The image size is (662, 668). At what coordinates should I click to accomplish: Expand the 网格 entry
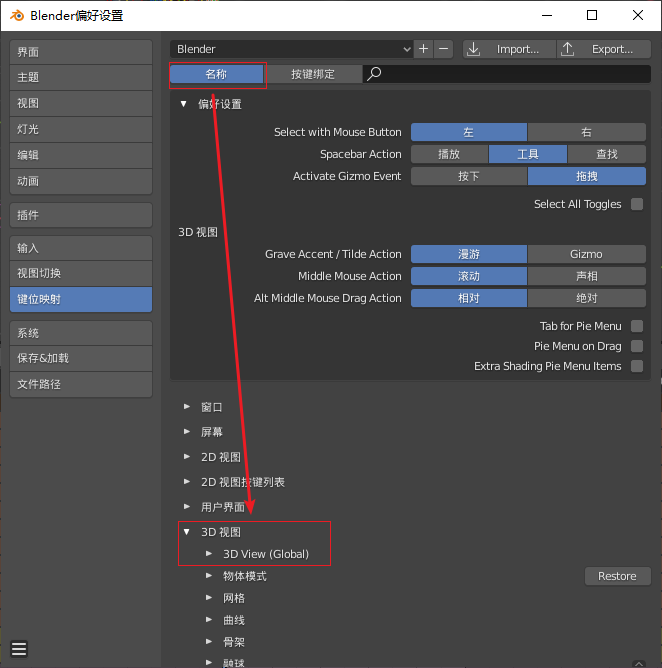coord(209,598)
